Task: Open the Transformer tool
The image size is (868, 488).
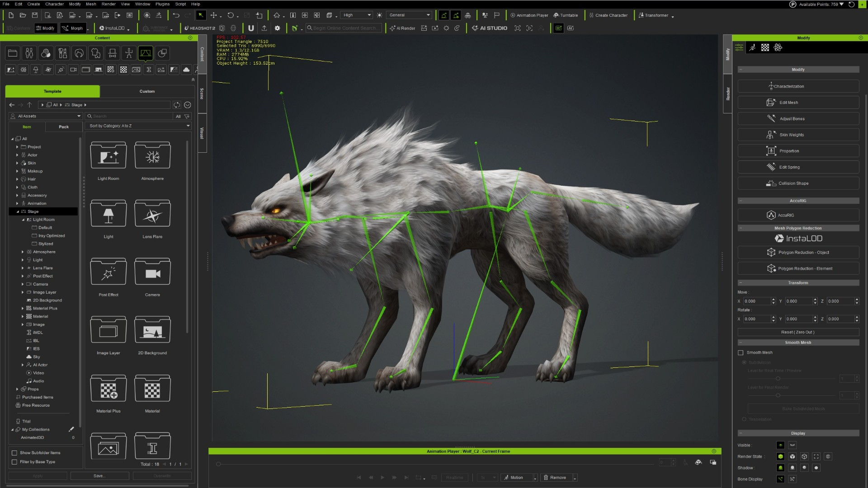Action: 653,15
